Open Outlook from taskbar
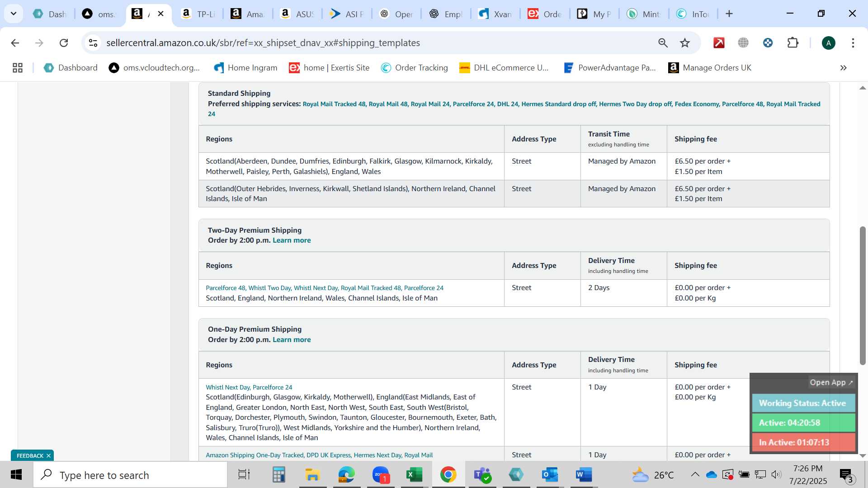Viewport: 868px width, 488px height. click(x=550, y=475)
